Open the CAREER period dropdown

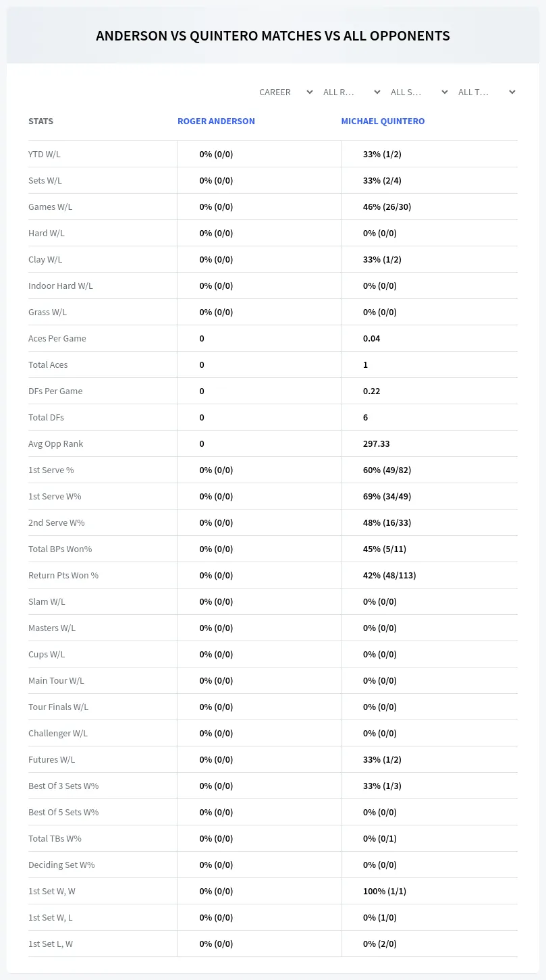(x=285, y=92)
